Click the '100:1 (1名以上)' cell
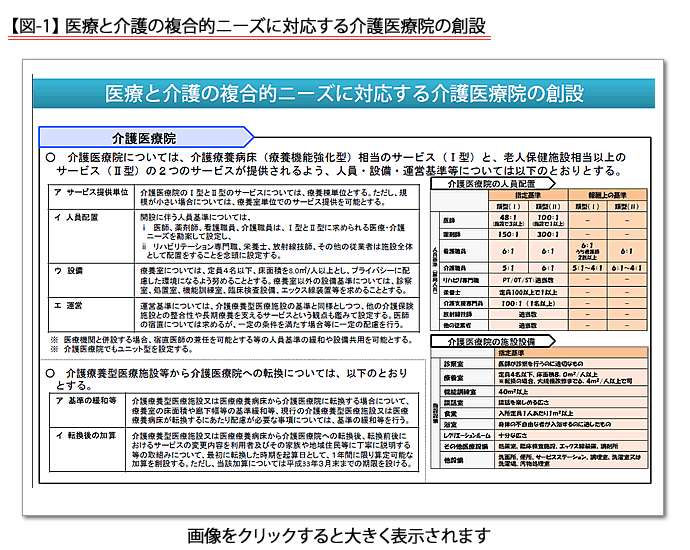The width and height of the screenshot is (690, 550). [x=528, y=303]
